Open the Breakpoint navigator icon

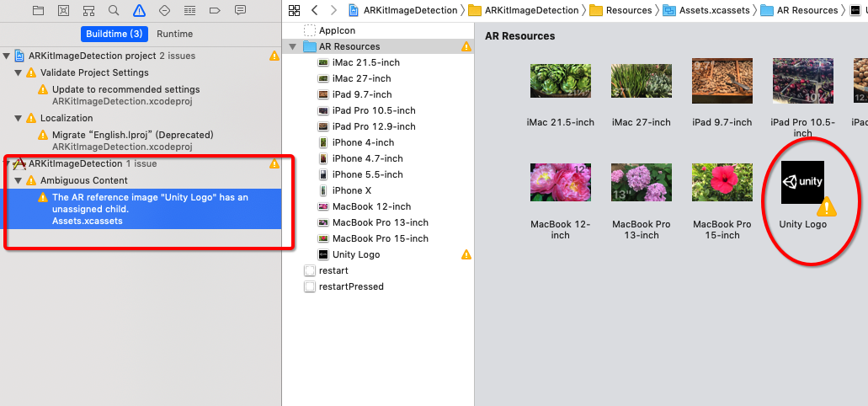coord(215,10)
